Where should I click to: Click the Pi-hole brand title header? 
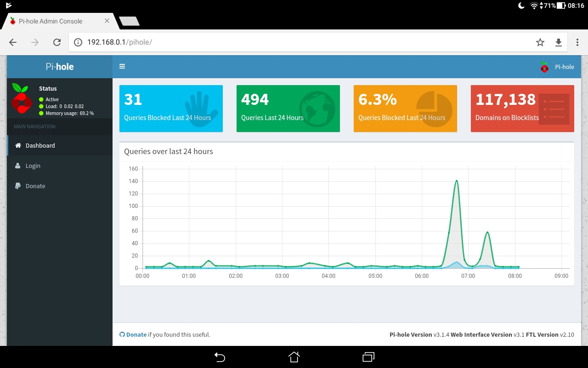pyautogui.click(x=60, y=67)
